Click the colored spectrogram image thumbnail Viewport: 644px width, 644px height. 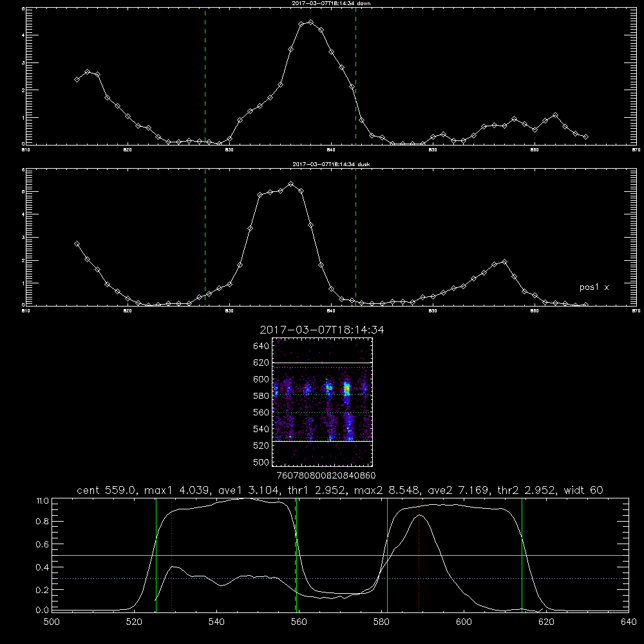tap(323, 402)
